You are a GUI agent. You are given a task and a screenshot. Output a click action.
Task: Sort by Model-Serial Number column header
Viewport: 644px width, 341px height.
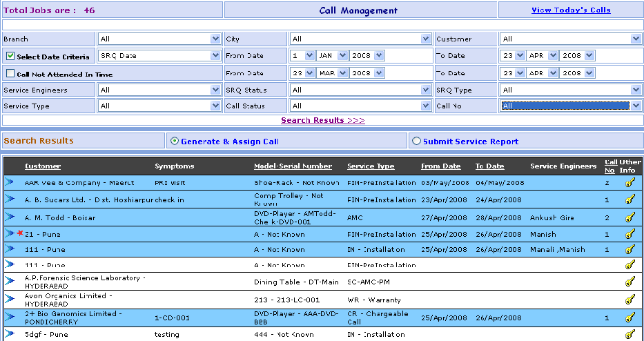pyautogui.click(x=293, y=166)
